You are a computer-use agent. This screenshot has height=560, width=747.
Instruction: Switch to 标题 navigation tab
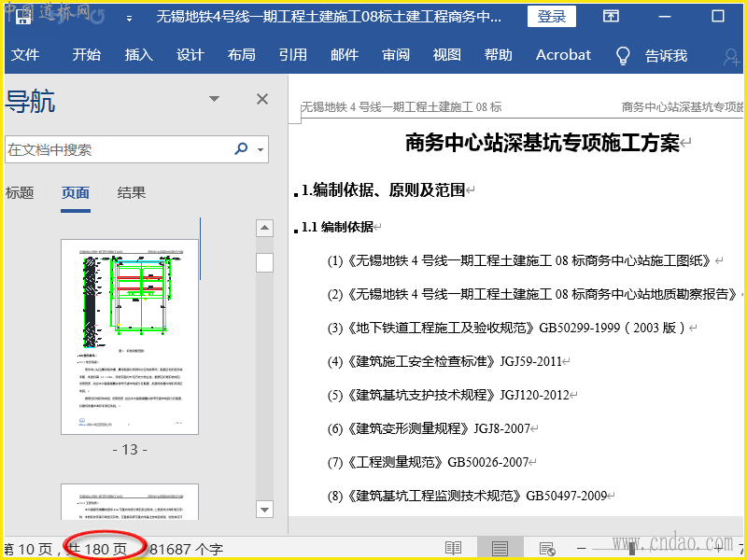pyautogui.click(x=20, y=193)
